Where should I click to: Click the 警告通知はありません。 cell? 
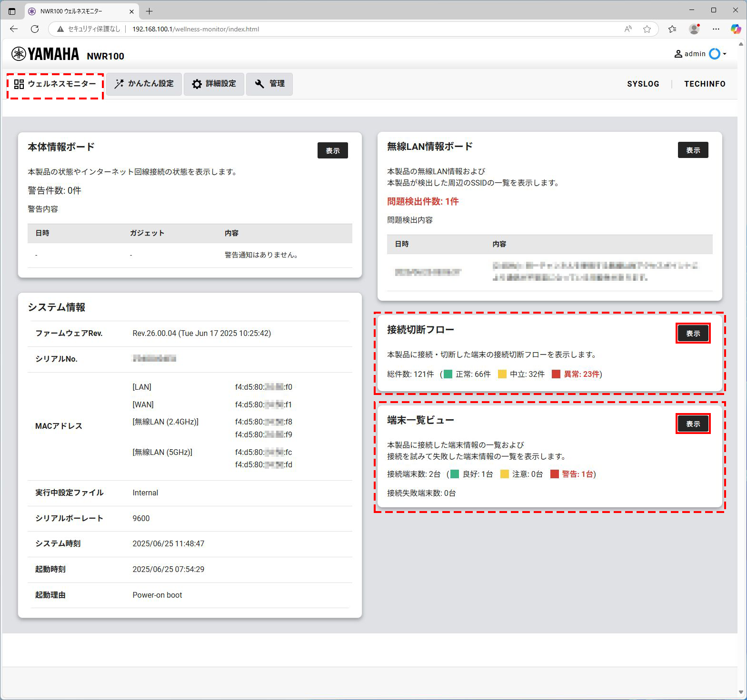point(262,255)
